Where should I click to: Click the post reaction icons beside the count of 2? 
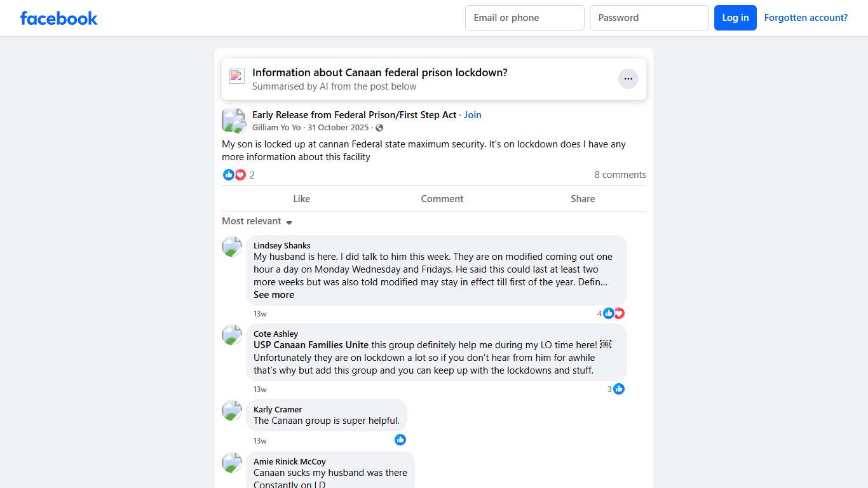click(x=234, y=175)
